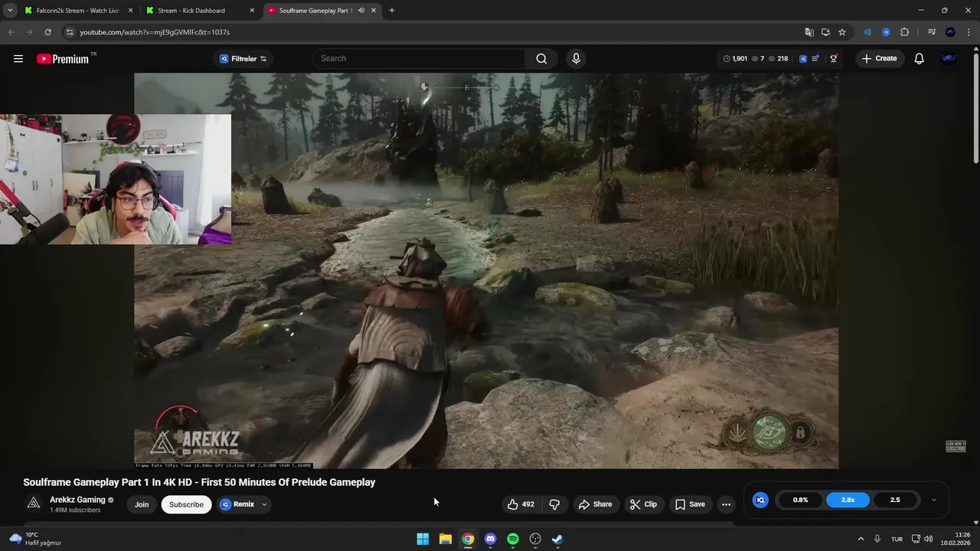The width and height of the screenshot is (980, 551).
Task: Create a Clip of the video
Action: [x=643, y=504]
